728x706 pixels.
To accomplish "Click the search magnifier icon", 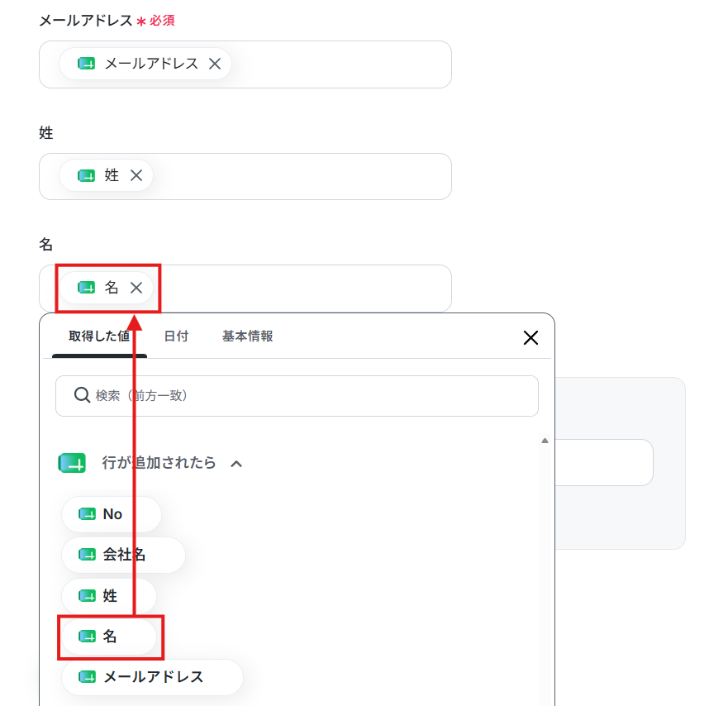I will tap(82, 395).
